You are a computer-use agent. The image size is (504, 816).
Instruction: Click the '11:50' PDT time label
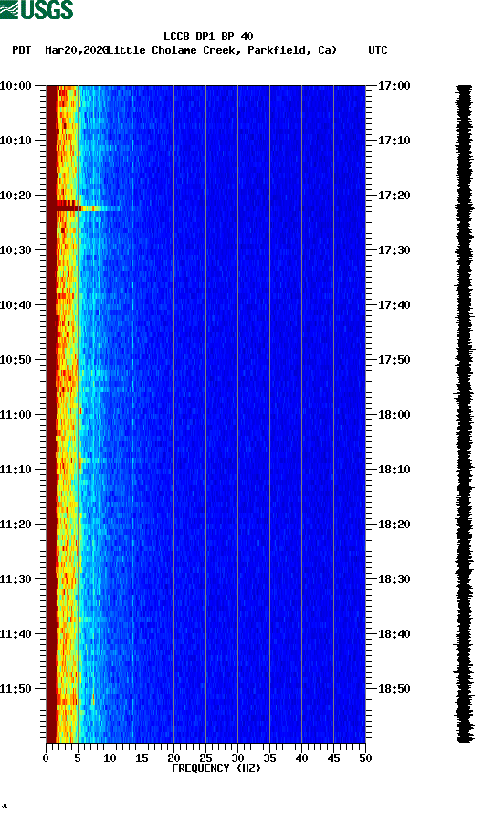coord(16,688)
